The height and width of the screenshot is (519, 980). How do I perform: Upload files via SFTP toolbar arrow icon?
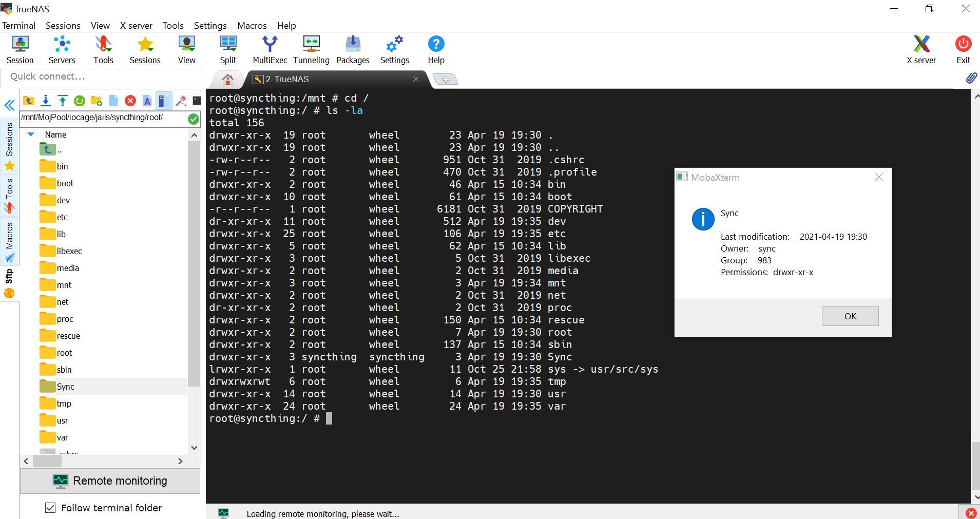coord(63,101)
